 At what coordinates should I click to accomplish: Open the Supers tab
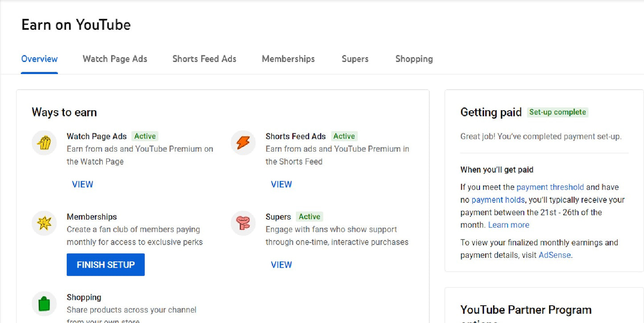(355, 59)
